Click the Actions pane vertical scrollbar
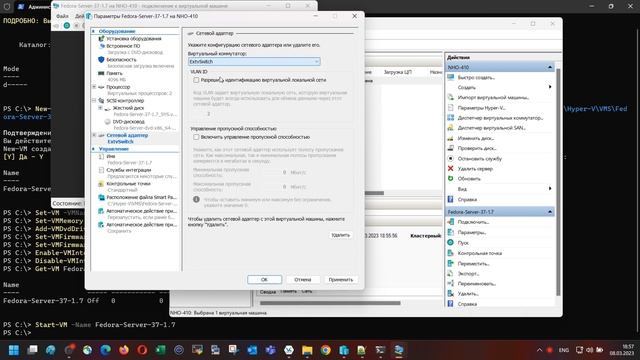 [x=558, y=182]
